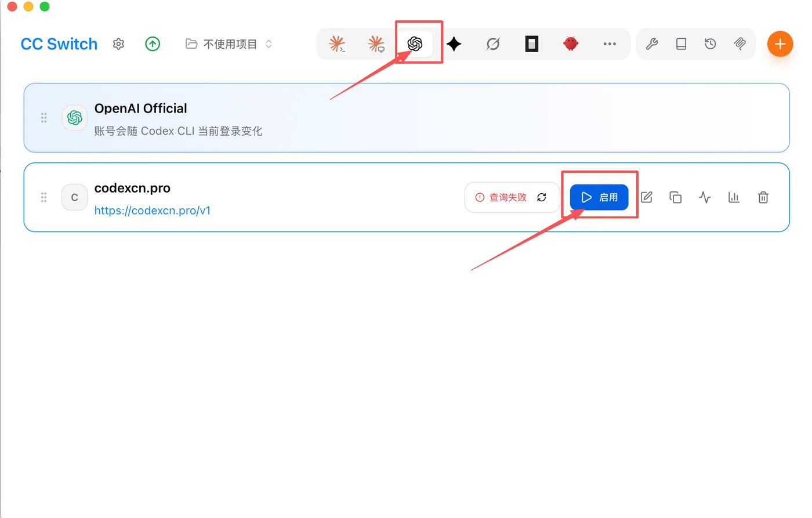
Task: Click the C avatar of codexcn.pro
Action: pyautogui.click(x=75, y=197)
